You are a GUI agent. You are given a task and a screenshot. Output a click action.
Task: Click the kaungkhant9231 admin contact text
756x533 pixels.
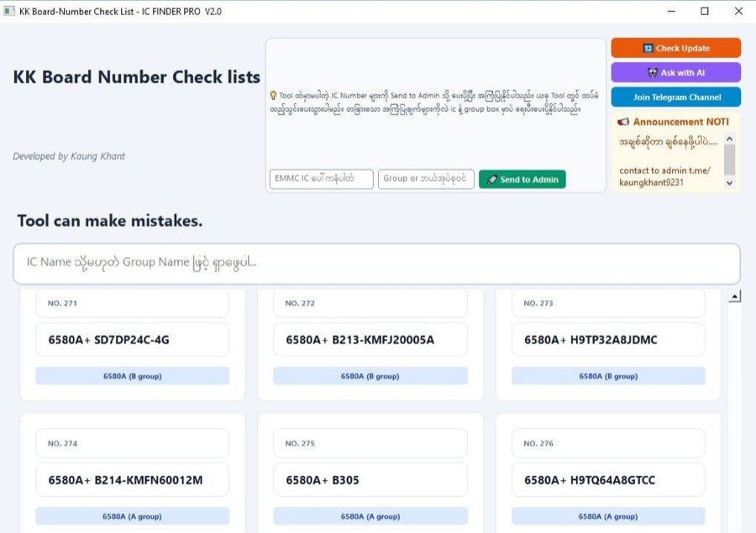pos(651,182)
